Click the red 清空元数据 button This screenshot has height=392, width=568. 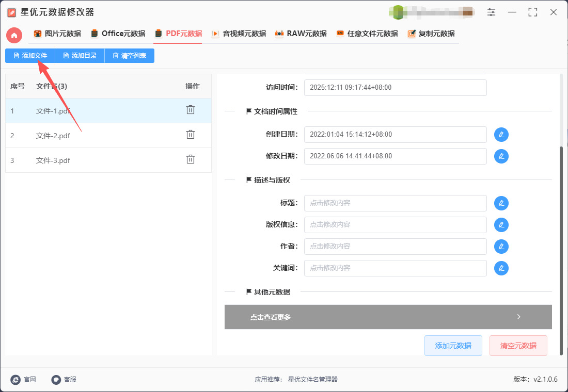click(518, 346)
